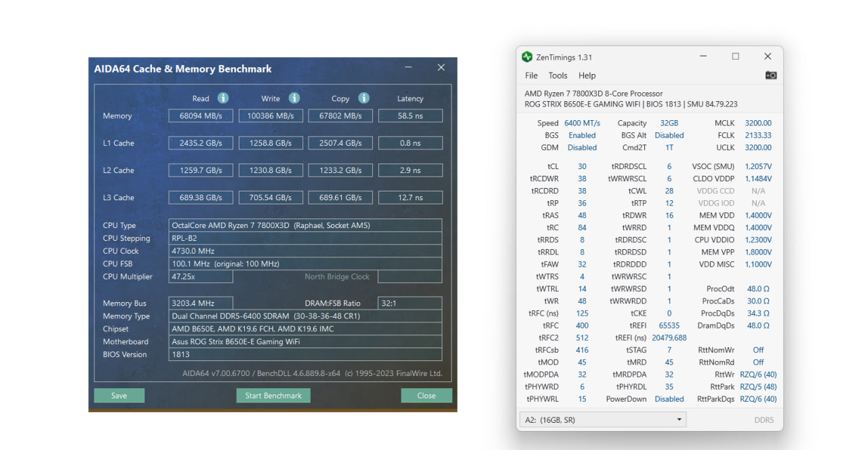This screenshot has height=450, width=868.
Task: Select L2 Cache write 1230.8 GB/s
Action: (x=271, y=170)
